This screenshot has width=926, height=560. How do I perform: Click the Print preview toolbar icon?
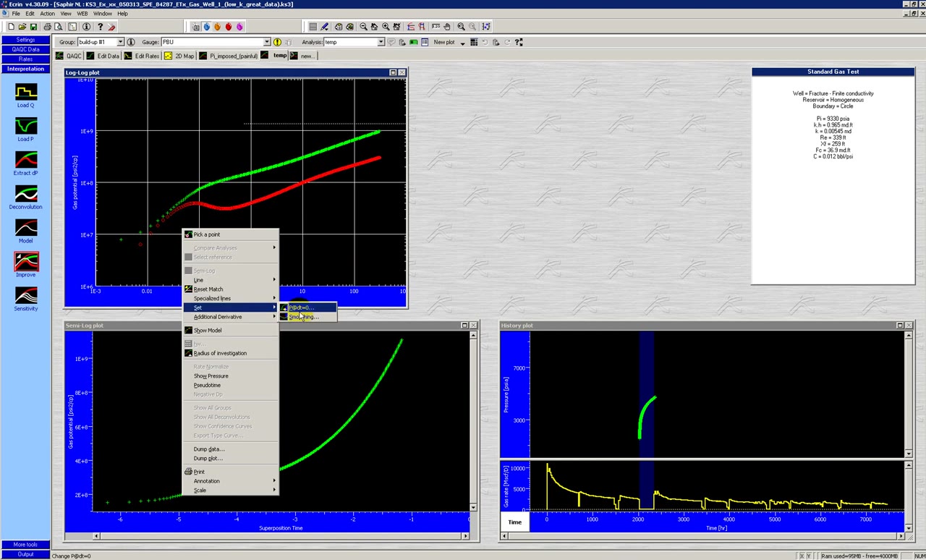[x=59, y=27]
